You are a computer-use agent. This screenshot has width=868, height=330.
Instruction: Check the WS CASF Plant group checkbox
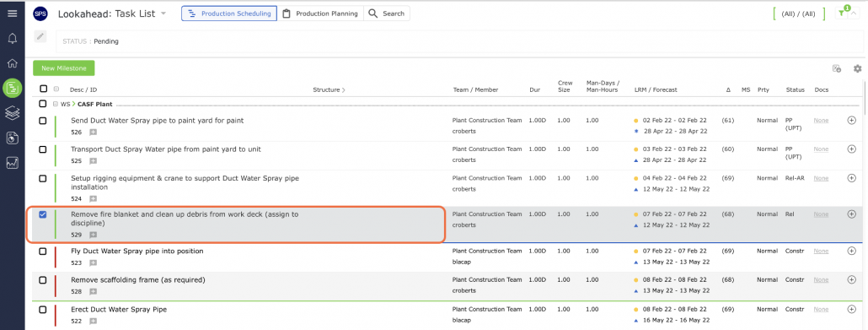(x=43, y=104)
